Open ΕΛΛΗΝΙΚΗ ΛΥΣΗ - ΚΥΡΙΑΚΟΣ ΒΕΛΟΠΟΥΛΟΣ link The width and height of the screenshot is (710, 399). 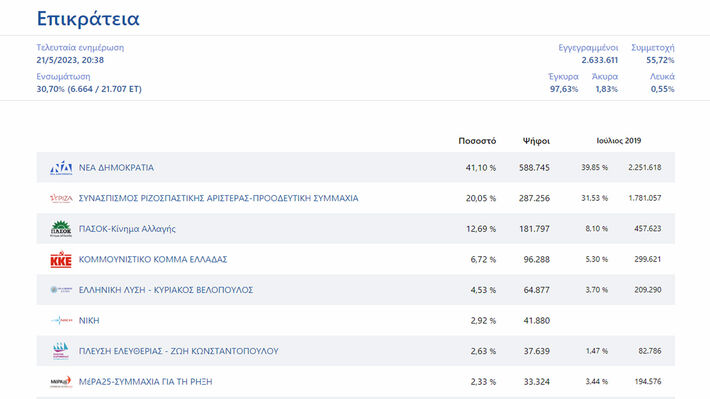[166, 290]
